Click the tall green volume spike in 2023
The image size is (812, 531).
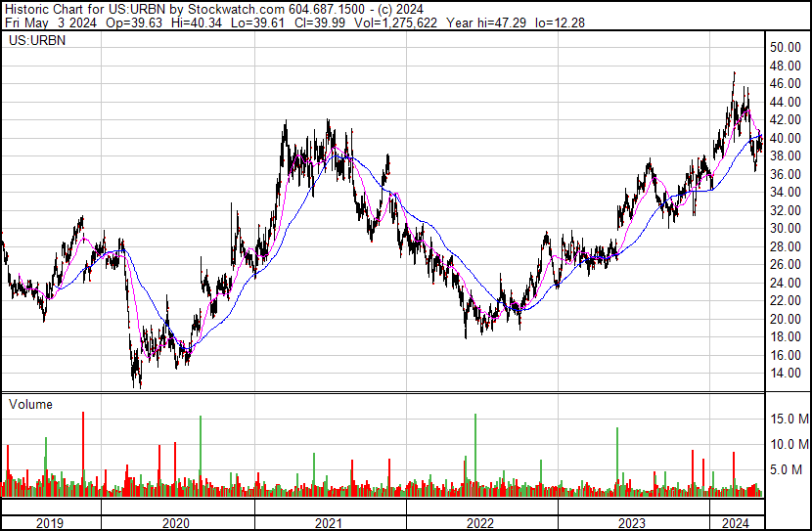(617, 463)
